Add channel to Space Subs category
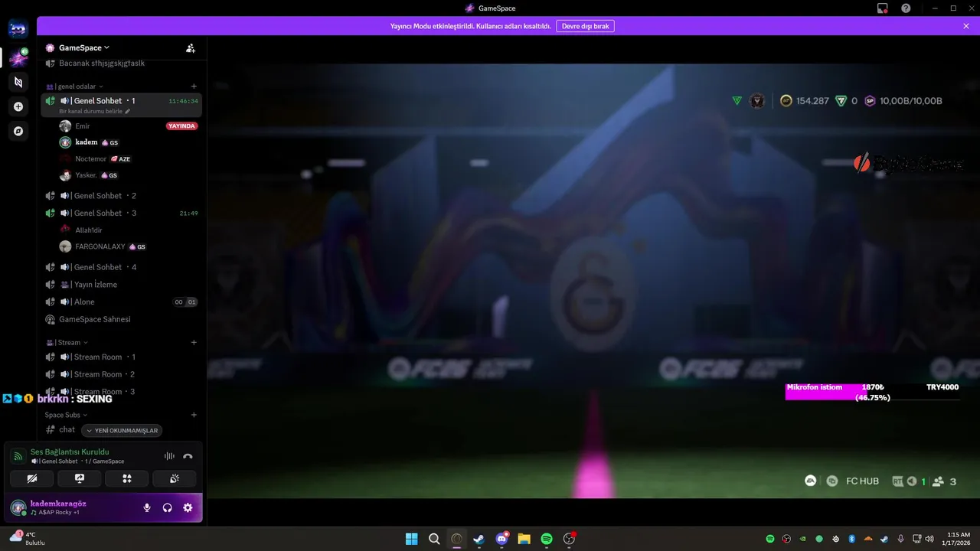The width and height of the screenshot is (980, 551). (194, 415)
